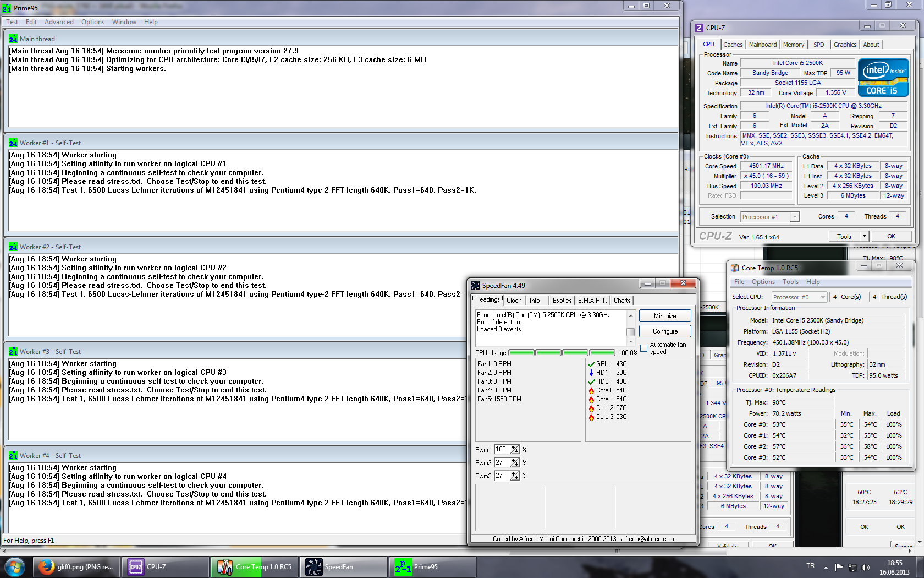Click the Worker #3 Self-Test window icon
The height and width of the screenshot is (578, 924).
13,352
